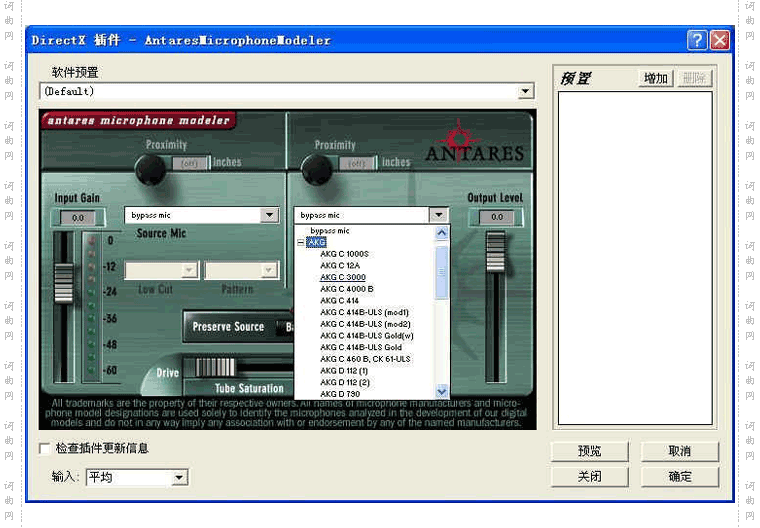The image size is (760, 528).
Task: Toggle the Preserve Source button
Action: (x=229, y=327)
